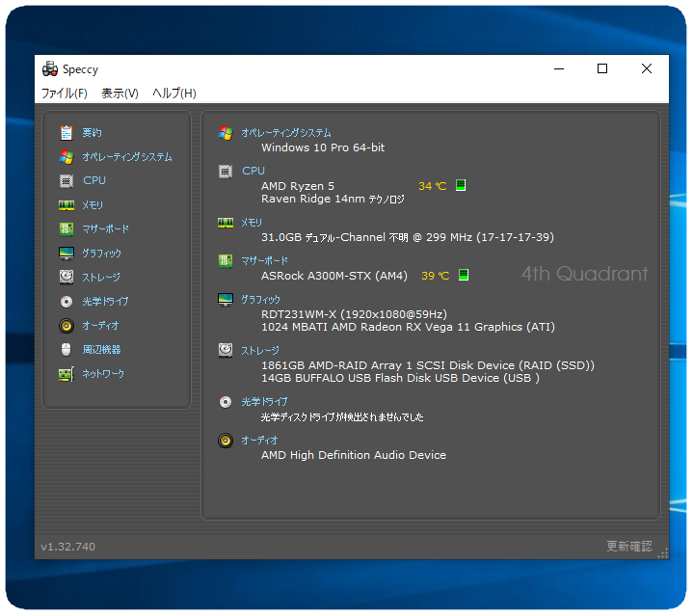
Task: Click the Radeon RX Vega 11 Graphics line
Action: click(408, 327)
